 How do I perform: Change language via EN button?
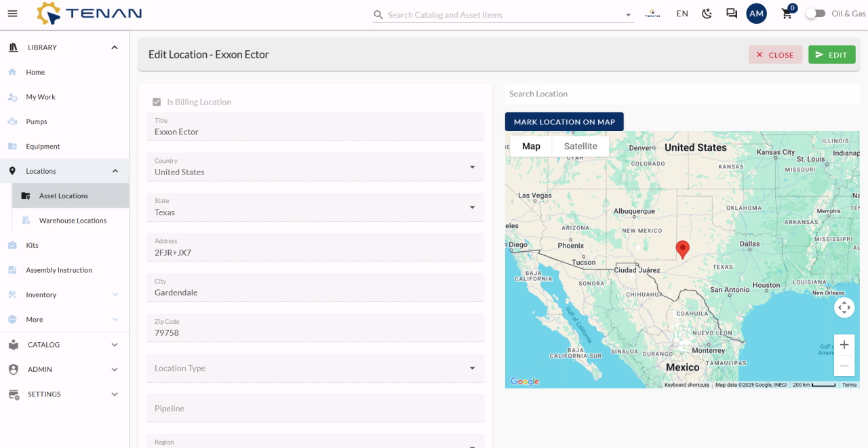click(x=682, y=14)
